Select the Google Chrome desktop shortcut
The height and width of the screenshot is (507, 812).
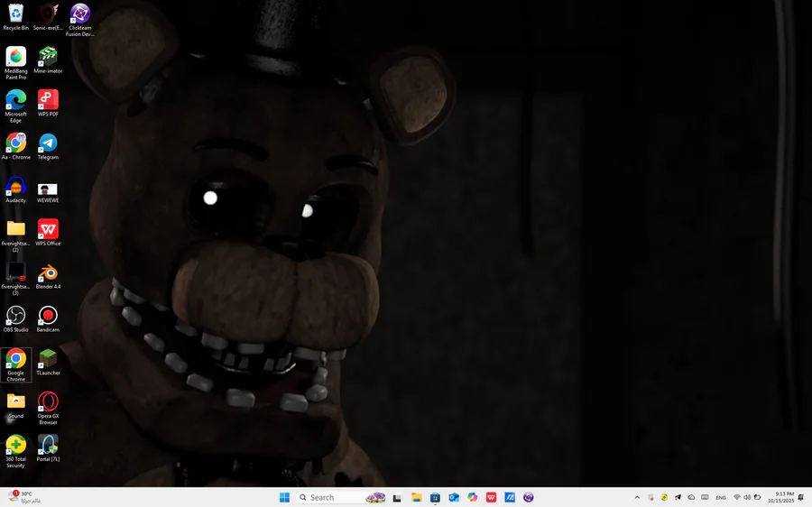click(15, 364)
